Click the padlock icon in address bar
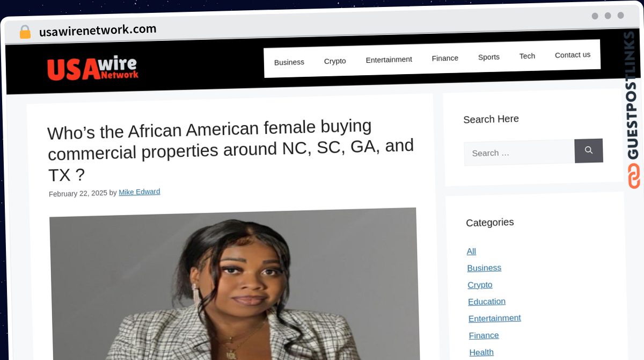 pyautogui.click(x=25, y=32)
